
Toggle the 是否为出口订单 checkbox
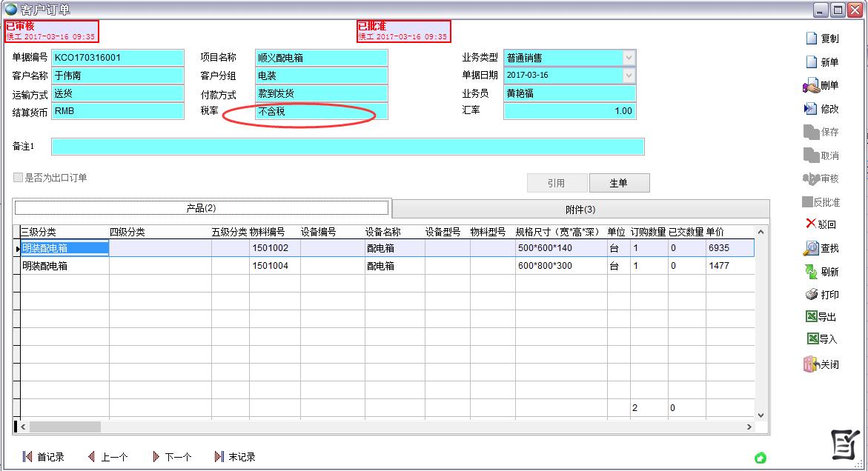pos(16,177)
